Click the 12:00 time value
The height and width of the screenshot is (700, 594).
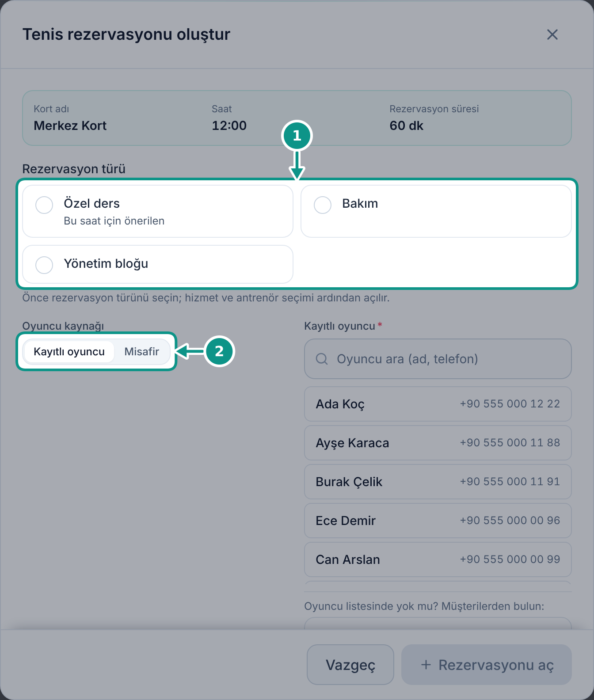(229, 126)
